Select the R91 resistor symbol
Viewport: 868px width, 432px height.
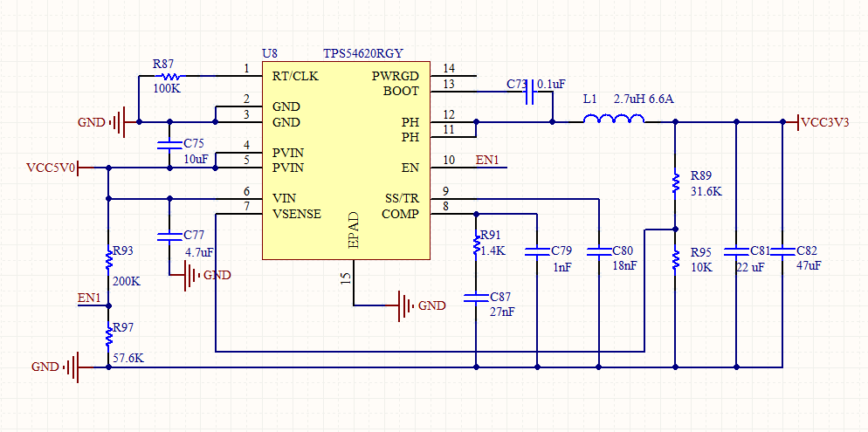[476, 244]
